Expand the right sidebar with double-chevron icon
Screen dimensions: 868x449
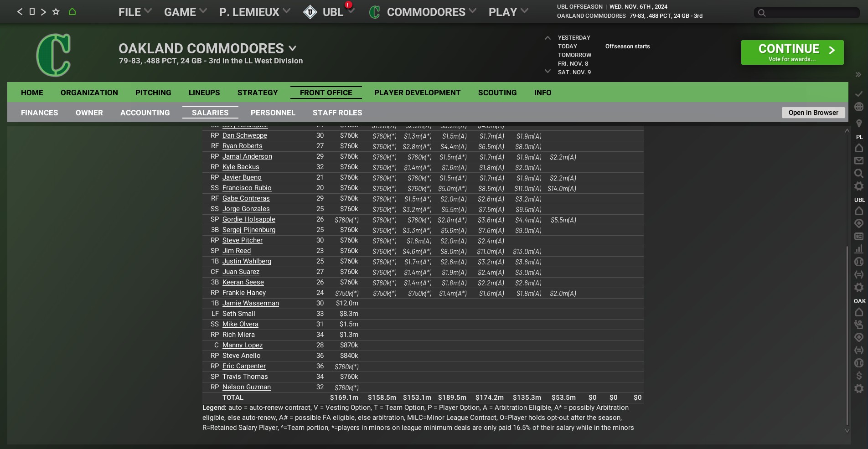[x=858, y=74]
